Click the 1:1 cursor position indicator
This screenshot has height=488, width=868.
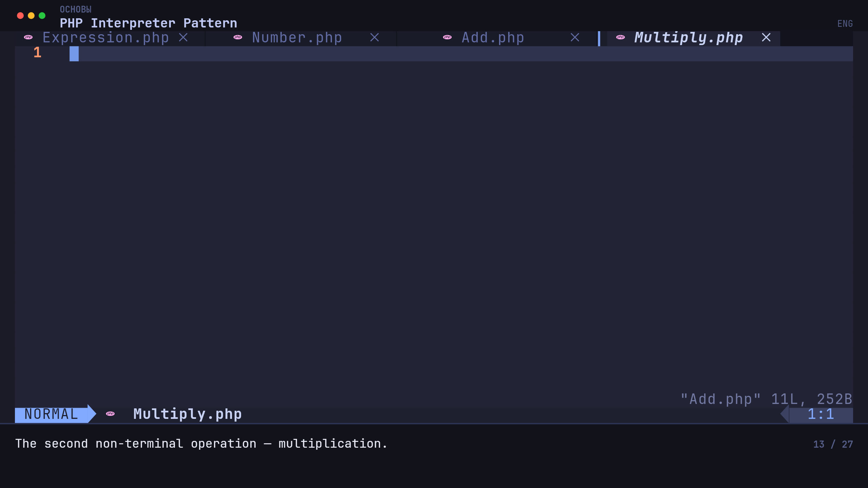click(x=821, y=414)
